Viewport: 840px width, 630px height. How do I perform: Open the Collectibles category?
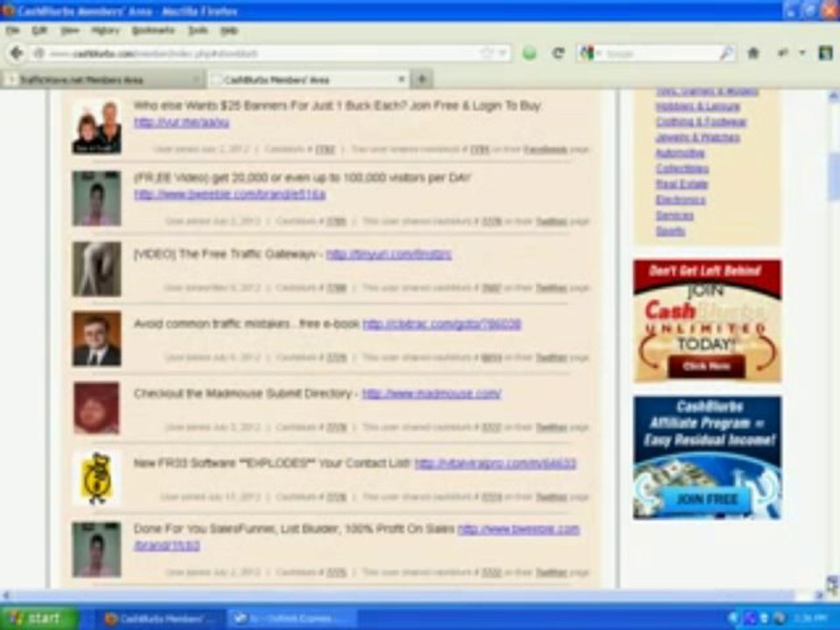[x=682, y=169]
